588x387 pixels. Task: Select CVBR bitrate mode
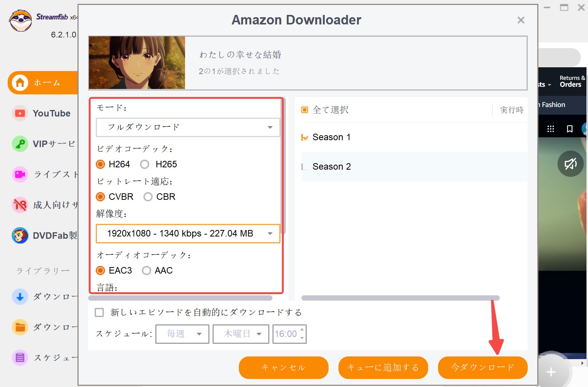(x=100, y=197)
